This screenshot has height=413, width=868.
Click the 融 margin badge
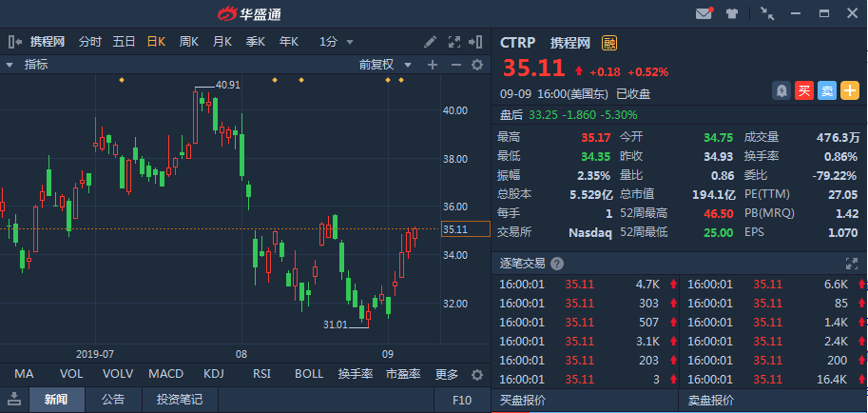[609, 43]
